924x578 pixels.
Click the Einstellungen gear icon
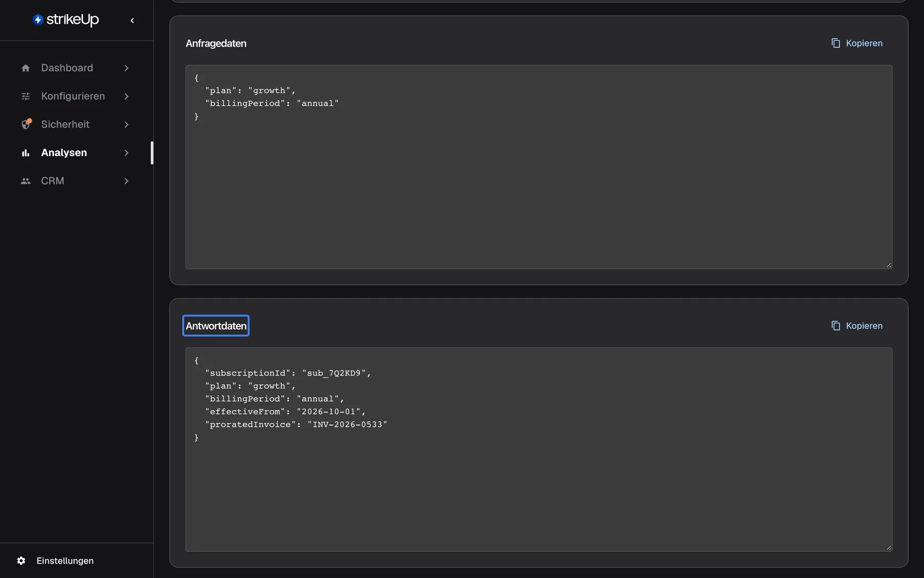click(x=21, y=561)
